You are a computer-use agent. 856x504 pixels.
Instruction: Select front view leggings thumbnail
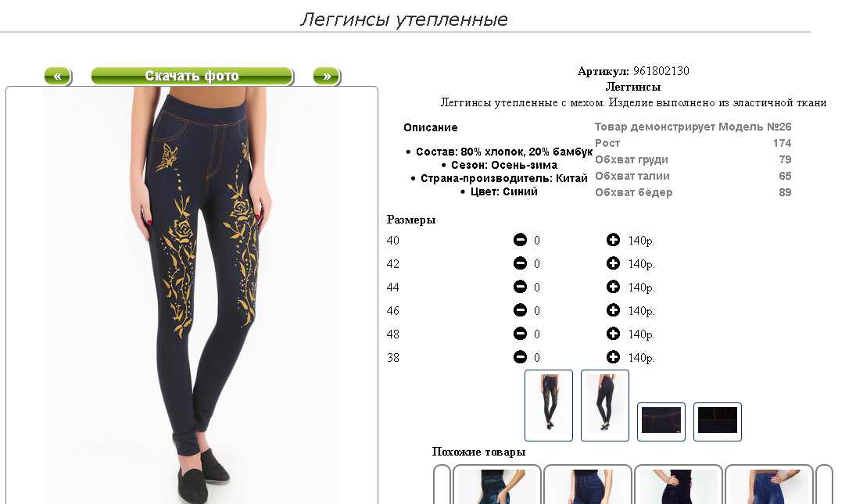coord(549,406)
